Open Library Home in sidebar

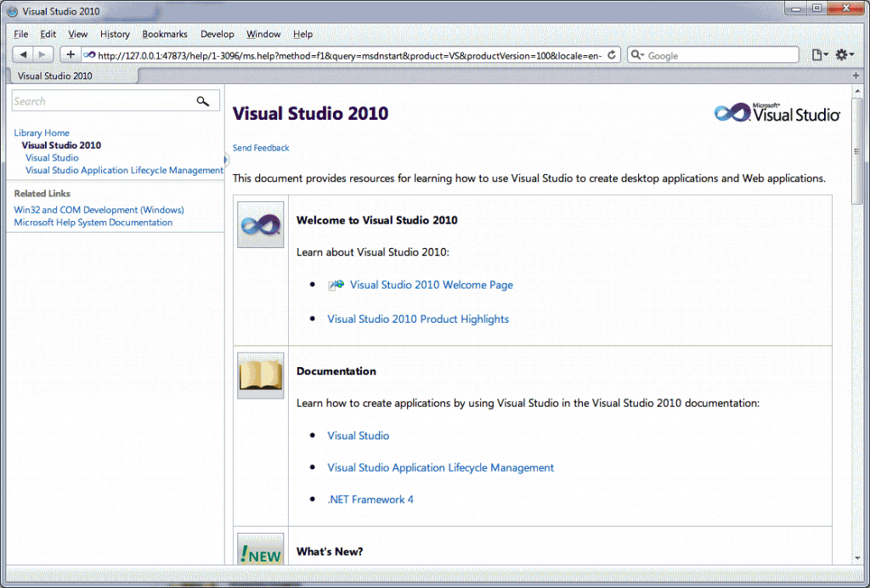point(42,133)
